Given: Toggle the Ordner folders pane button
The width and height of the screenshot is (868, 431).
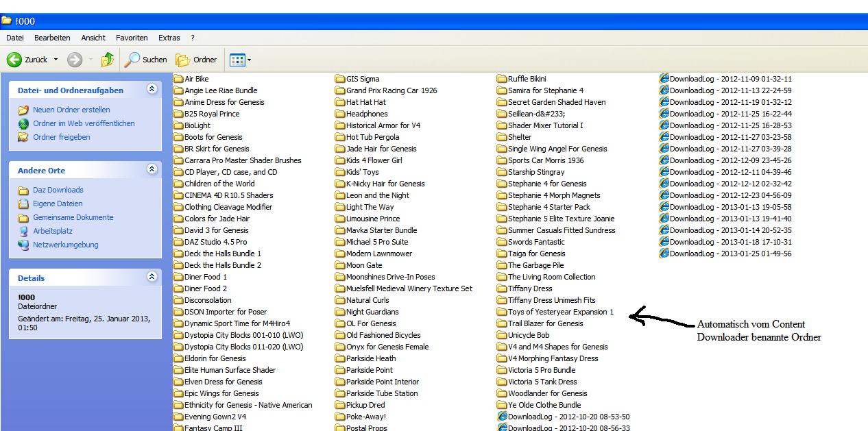Looking at the screenshot, I should (197, 60).
